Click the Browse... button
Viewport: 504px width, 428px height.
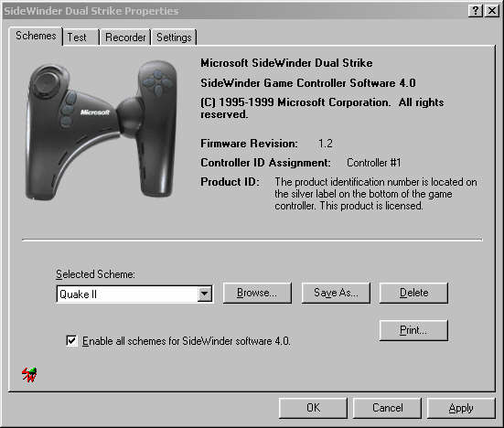[x=257, y=293]
